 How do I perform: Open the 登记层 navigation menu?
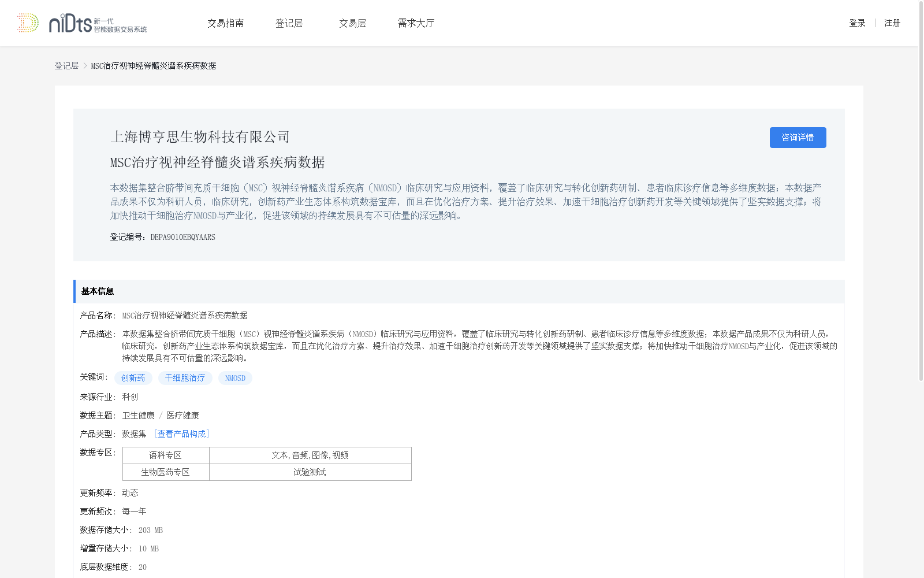tap(289, 23)
